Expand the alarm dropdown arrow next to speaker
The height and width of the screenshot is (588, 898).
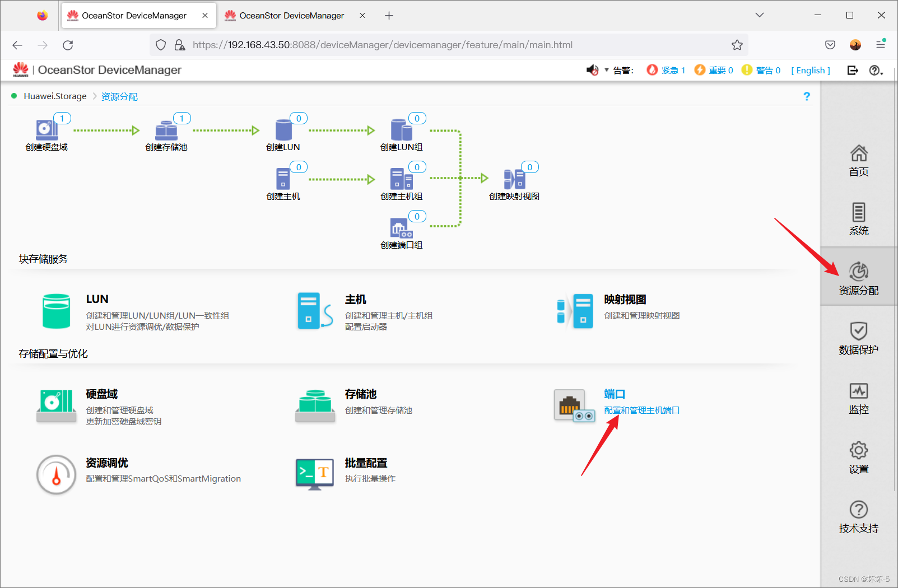(x=607, y=70)
